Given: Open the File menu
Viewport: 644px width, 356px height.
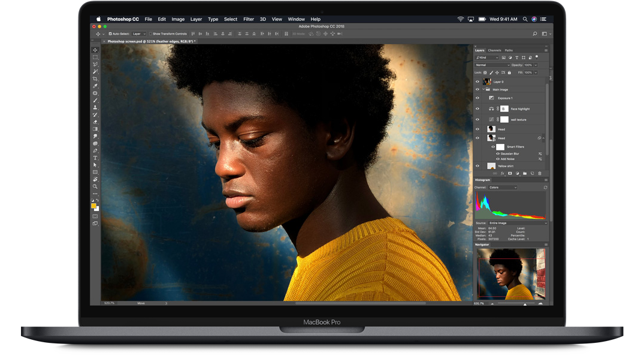Looking at the screenshot, I should pyautogui.click(x=148, y=19).
